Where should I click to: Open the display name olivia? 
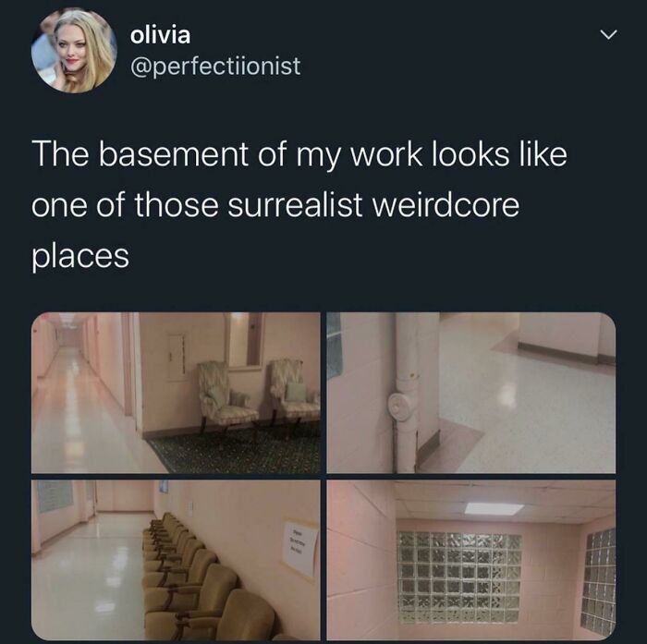(161, 35)
